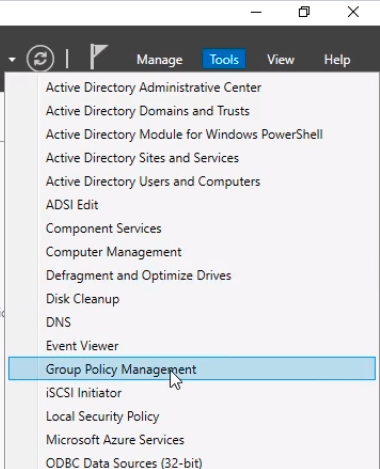Open the Notifications flag icon
380x469 pixels.
pyautogui.click(x=99, y=57)
